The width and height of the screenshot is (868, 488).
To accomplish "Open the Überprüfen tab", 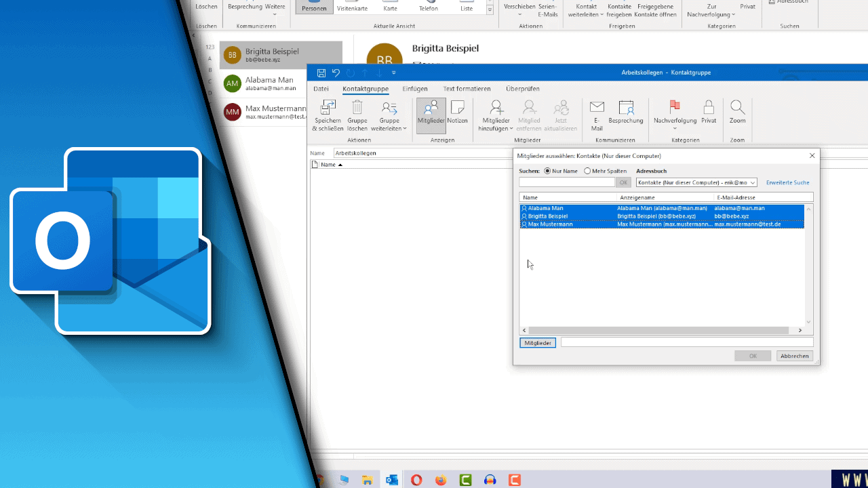I will click(x=523, y=89).
